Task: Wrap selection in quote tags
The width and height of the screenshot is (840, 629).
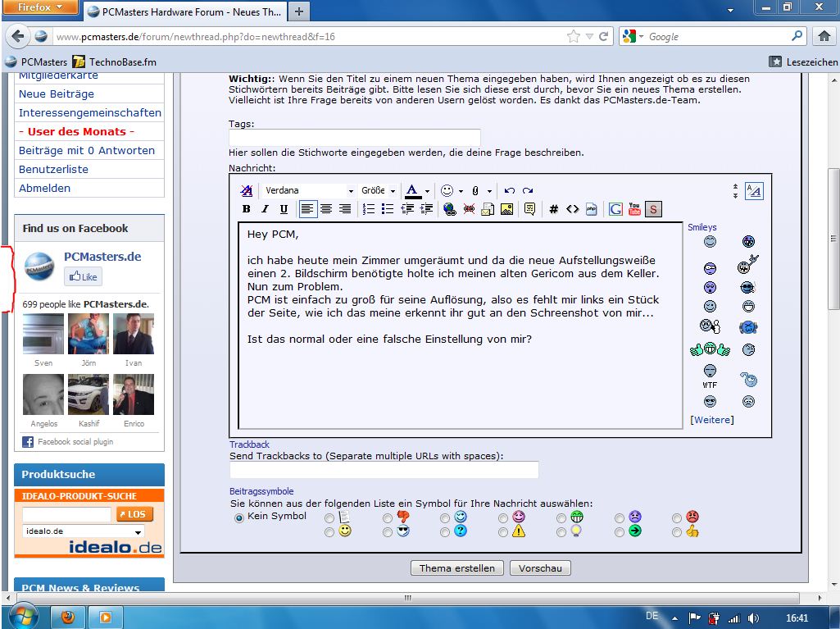Action: click(x=529, y=209)
